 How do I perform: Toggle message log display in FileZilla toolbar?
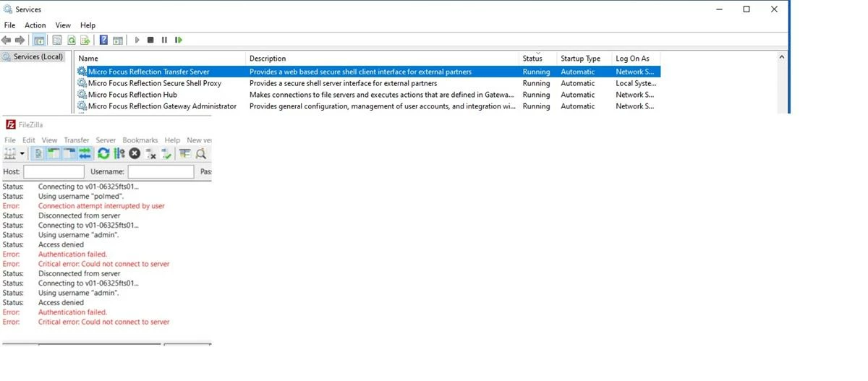coord(39,153)
